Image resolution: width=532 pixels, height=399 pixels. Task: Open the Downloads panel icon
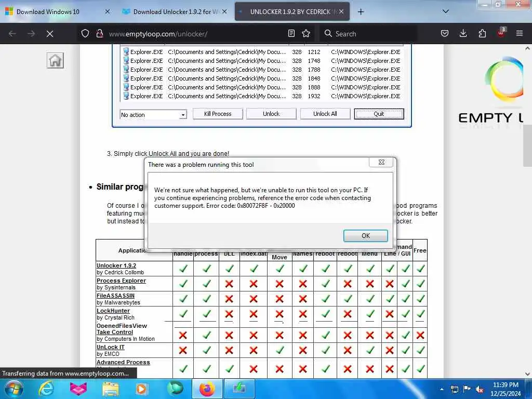pyautogui.click(x=463, y=33)
